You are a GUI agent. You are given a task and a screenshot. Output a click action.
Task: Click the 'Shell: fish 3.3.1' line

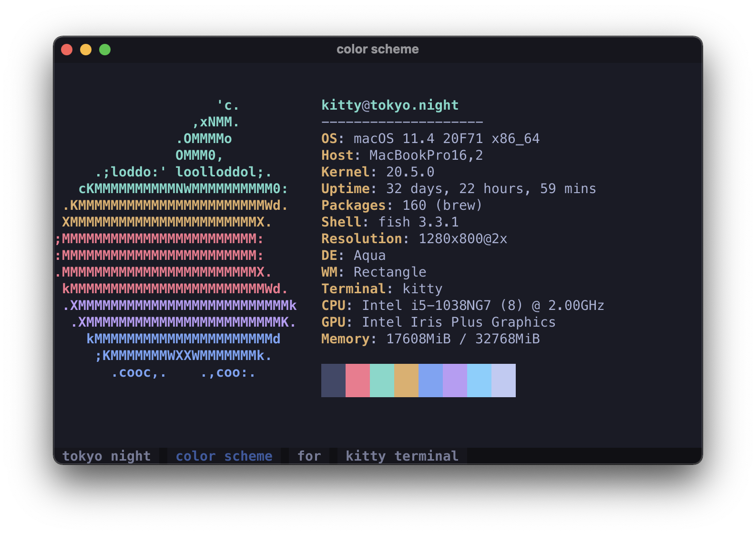(390, 222)
